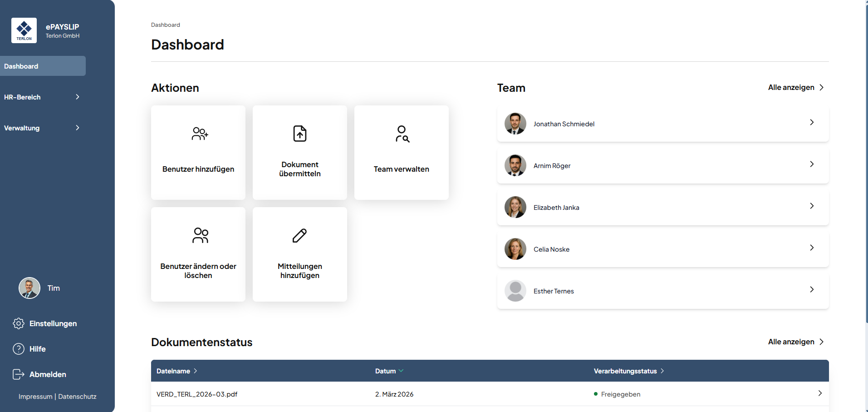This screenshot has width=868, height=412.
Task: Click the Benutzer ändern oder löschen icon
Action: [x=200, y=235]
